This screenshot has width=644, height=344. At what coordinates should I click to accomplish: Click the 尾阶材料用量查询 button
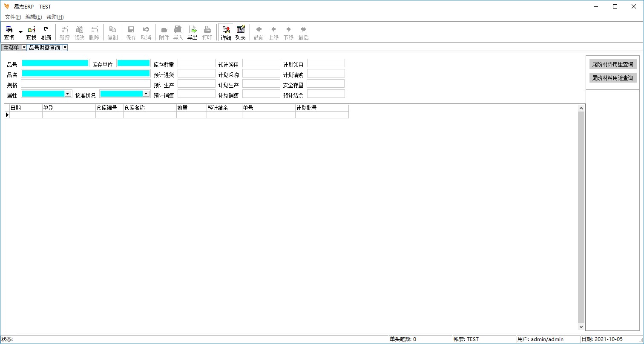coord(613,64)
